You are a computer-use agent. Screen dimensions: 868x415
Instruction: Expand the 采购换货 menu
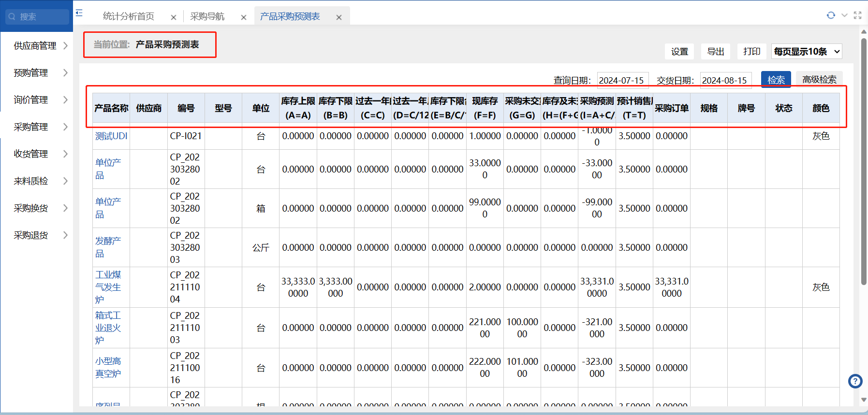click(37, 208)
